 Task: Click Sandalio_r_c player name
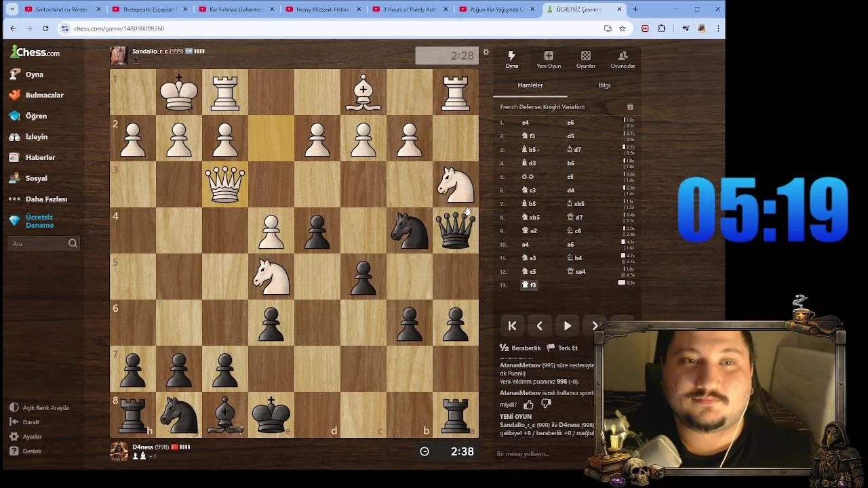[150, 51]
